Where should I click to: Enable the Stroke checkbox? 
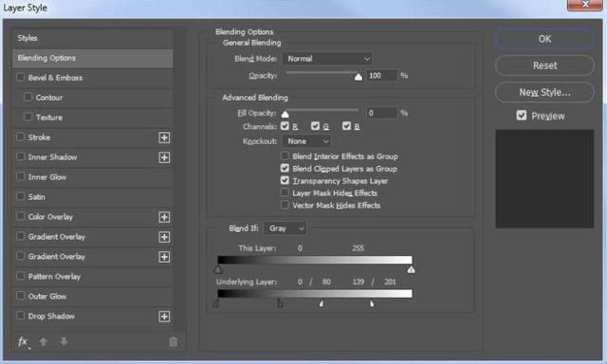coord(21,136)
